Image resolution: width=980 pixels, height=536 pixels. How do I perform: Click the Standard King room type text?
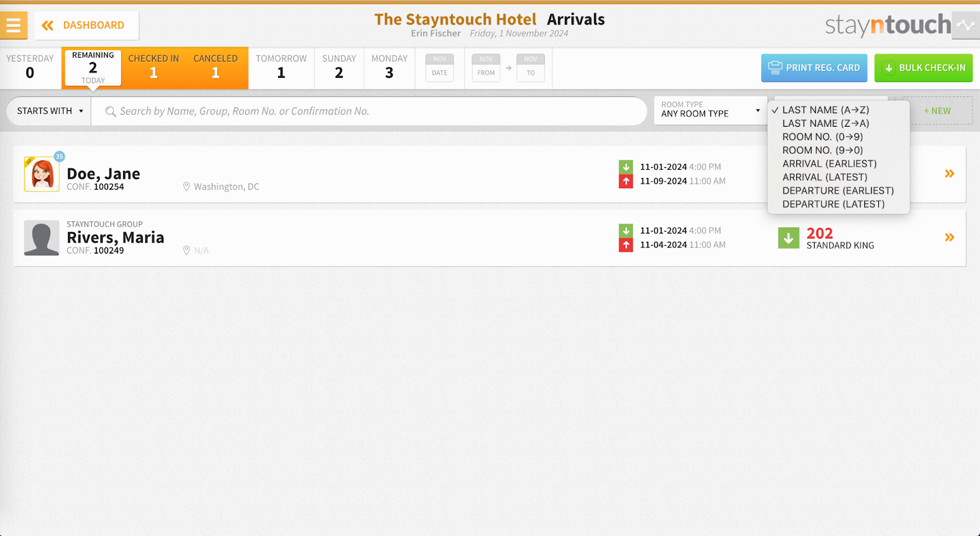pos(840,246)
